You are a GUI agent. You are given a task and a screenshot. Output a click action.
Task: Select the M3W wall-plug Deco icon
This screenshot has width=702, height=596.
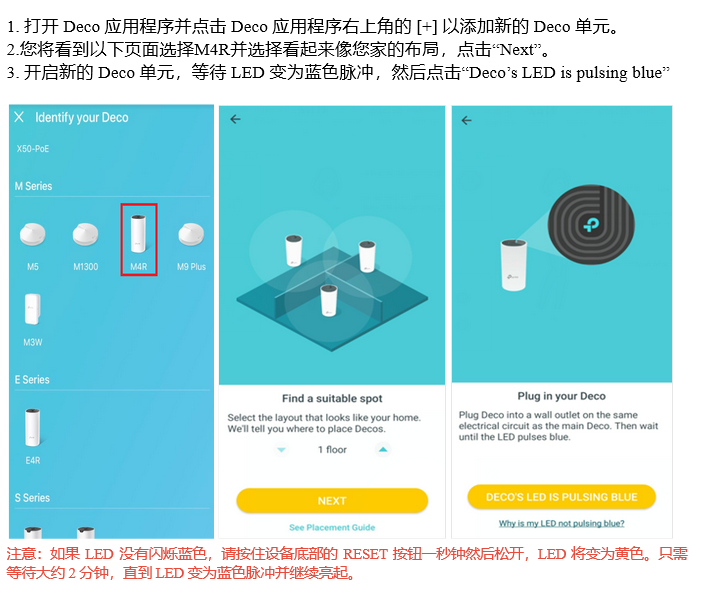point(33,309)
